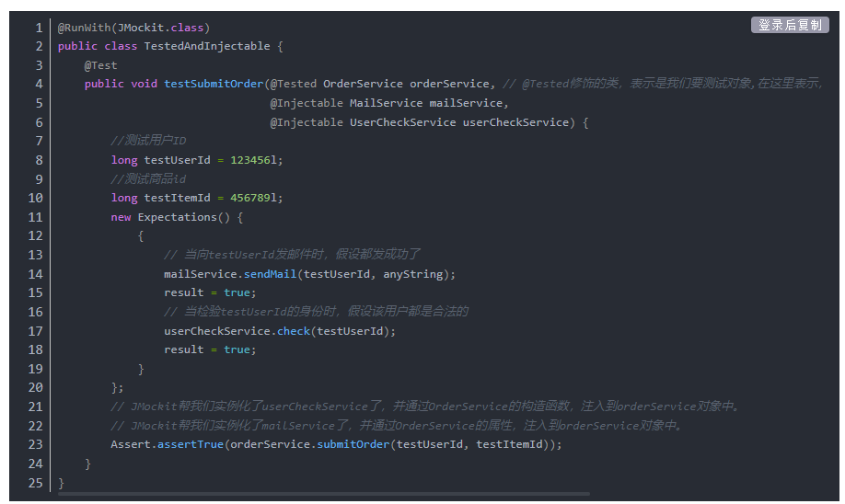Click the UserCheckService type on line 6
Viewport: 845px width, 504px height.
tap(402, 122)
